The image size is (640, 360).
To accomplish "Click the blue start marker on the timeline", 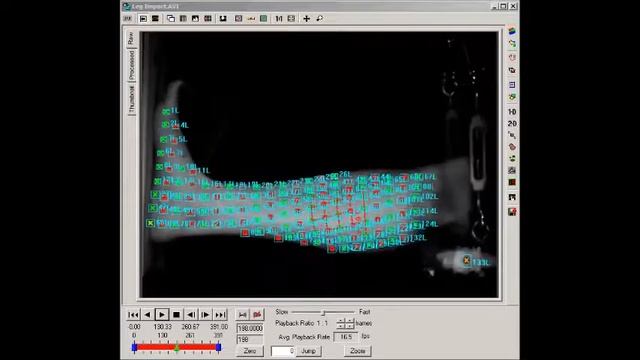I will [x=134, y=347].
